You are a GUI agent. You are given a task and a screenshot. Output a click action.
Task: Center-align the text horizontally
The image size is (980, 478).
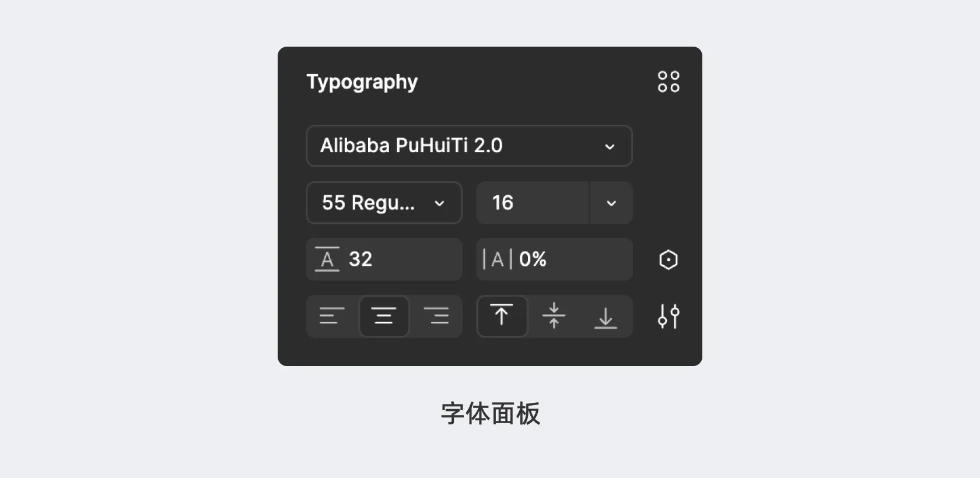tap(384, 317)
